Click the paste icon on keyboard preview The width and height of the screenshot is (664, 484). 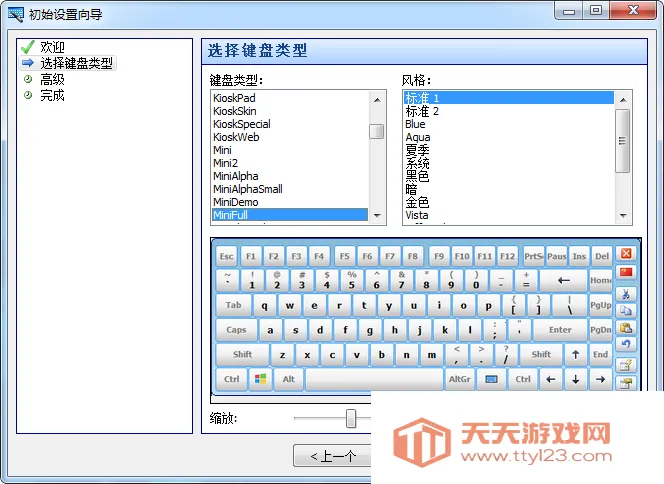pyautogui.click(x=627, y=328)
